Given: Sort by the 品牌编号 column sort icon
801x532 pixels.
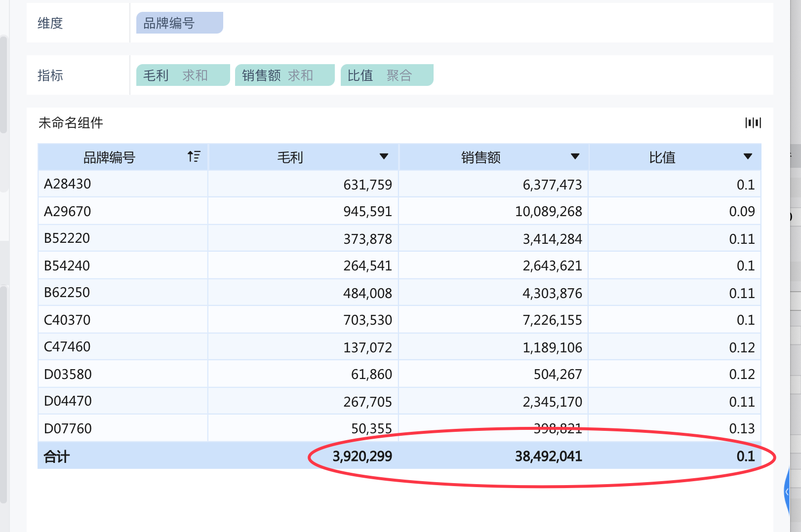Looking at the screenshot, I should [194, 156].
